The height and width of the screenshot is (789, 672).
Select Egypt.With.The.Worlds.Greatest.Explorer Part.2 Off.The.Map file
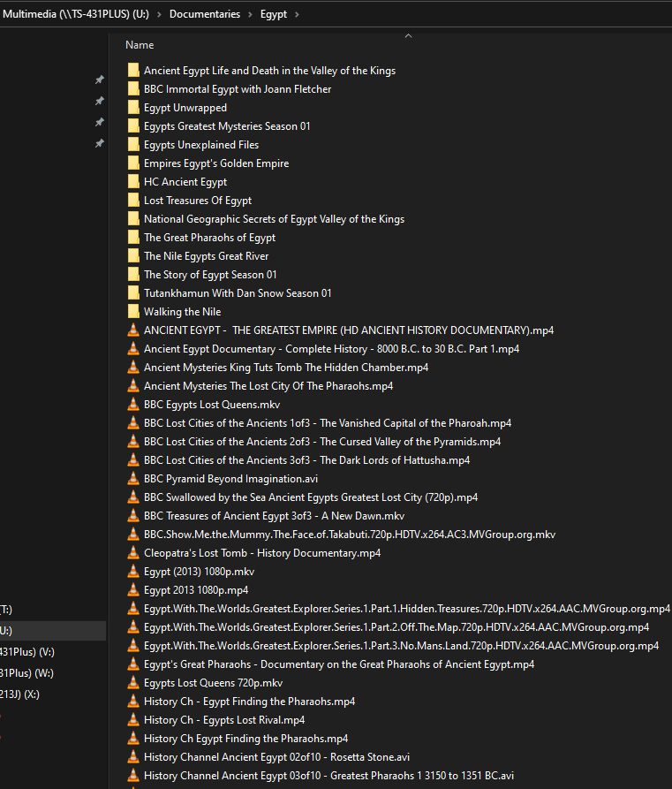[x=396, y=627]
